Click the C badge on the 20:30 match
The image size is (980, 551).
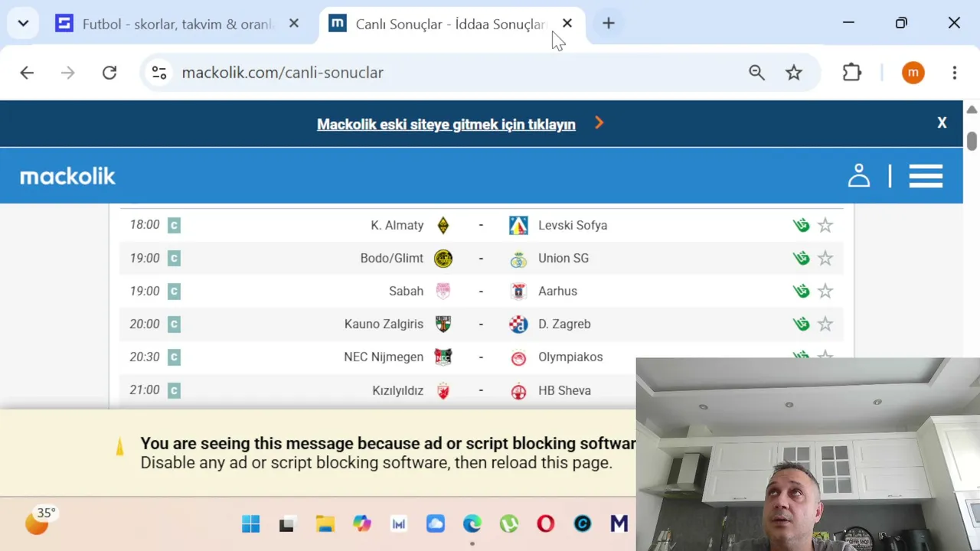(174, 357)
